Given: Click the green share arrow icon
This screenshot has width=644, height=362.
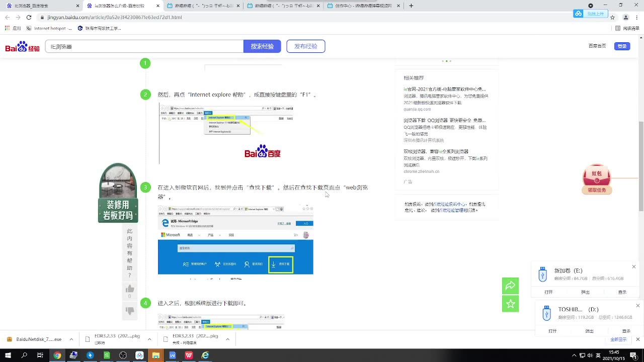Looking at the screenshot, I should tap(510, 286).
